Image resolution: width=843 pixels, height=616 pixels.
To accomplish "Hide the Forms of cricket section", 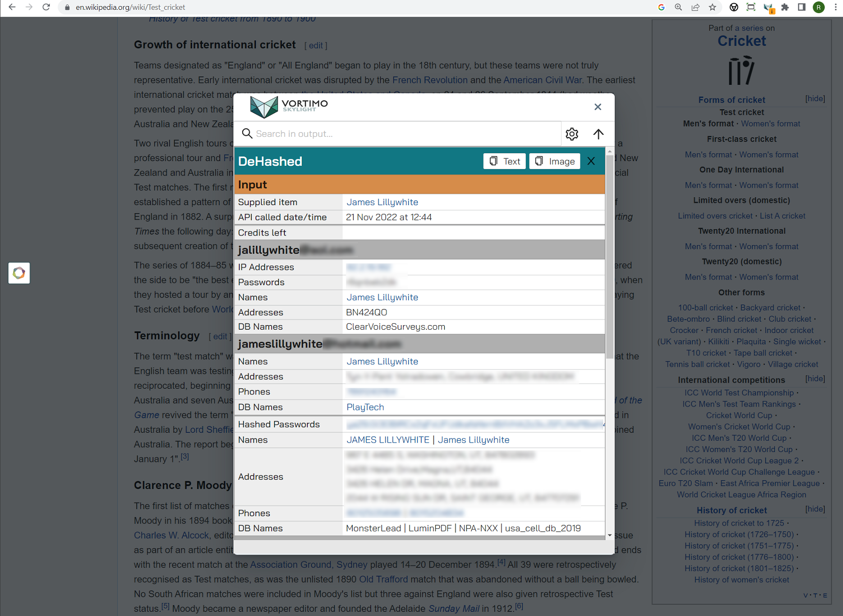I will tap(815, 98).
